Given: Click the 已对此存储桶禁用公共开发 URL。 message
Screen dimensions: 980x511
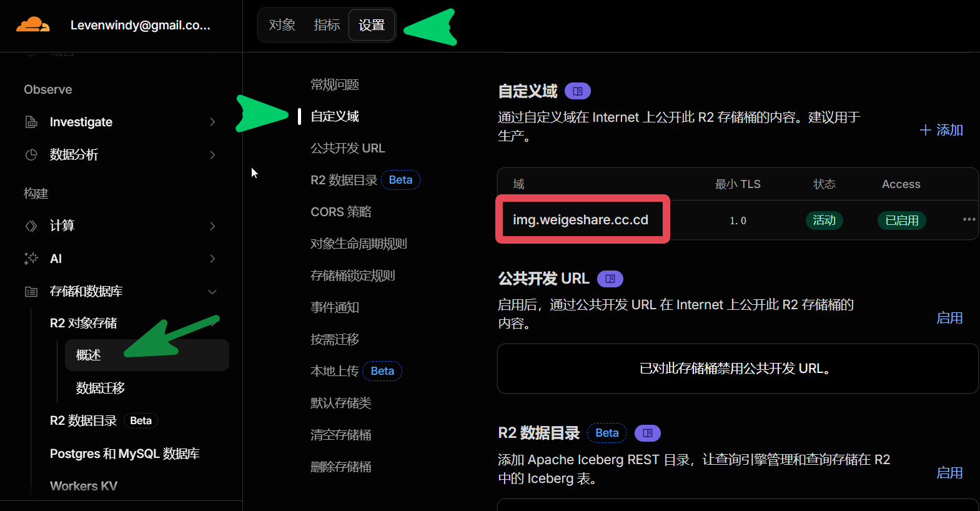Looking at the screenshot, I should (738, 369).
